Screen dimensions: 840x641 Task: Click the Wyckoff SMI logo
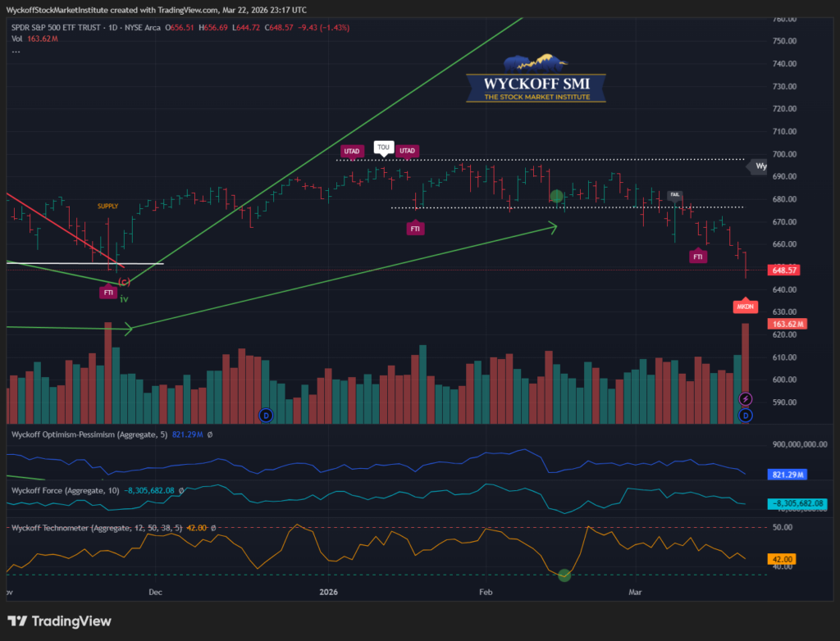[536, 80]
